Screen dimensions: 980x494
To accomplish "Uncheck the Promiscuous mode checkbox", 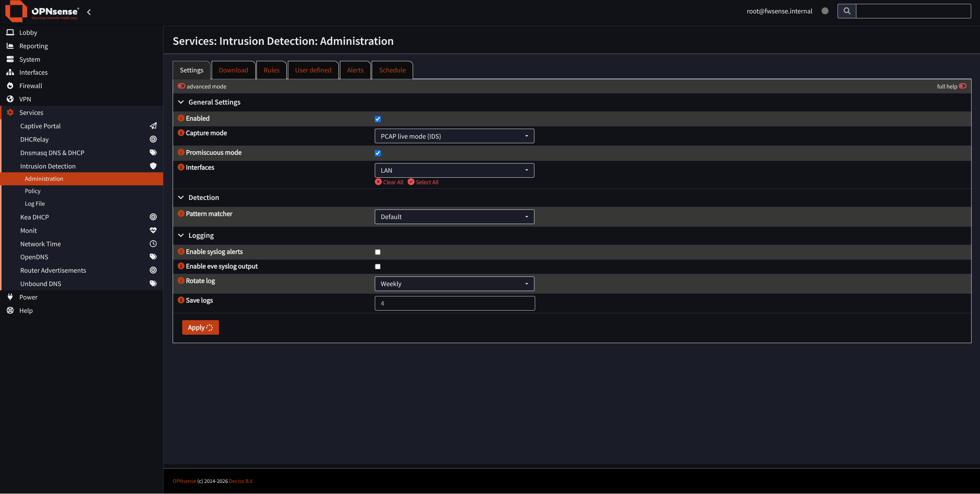I will [x=378, y=153].
